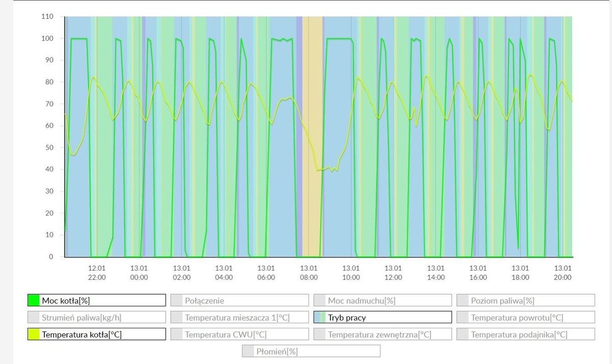This screenshot has height=364, width=612.
Task: Click the green Moc kotła color swatch
Action: (x=34, y=300)
